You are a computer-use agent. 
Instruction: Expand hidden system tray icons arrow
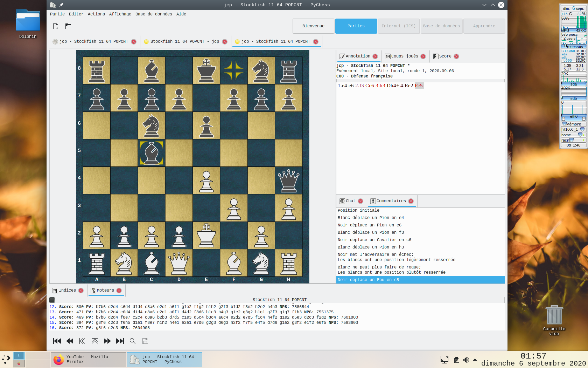click(475, 360)
